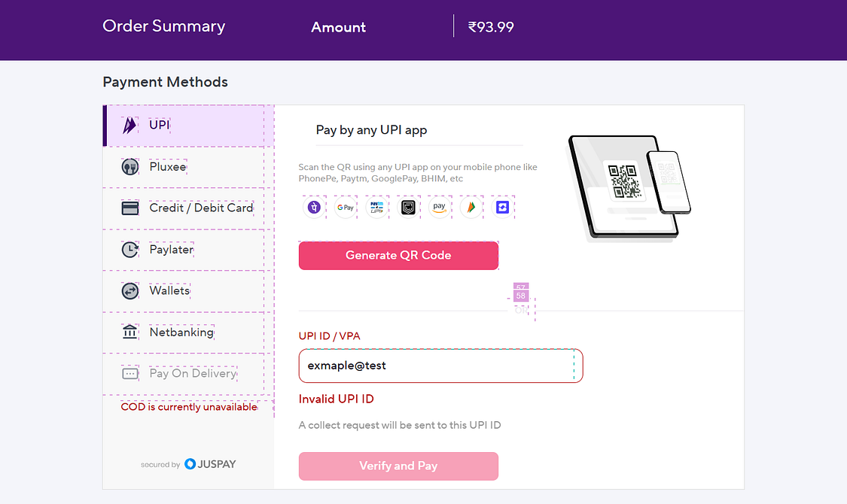Choose the Google Pay icon
Image resolution: width=847 pixels, height=504 pixels.
[345, 207]
